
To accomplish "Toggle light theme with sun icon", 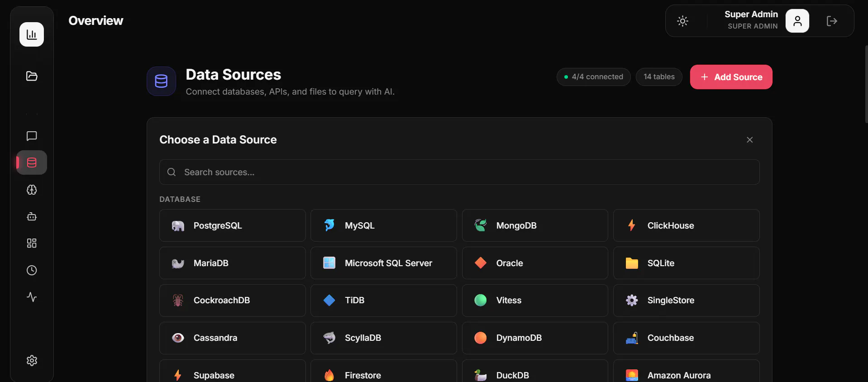I will click(682, 21).
